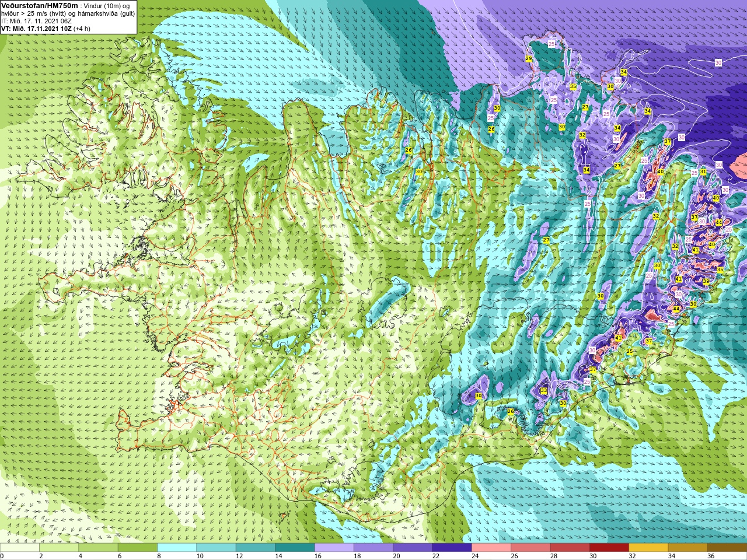Click the Veðurstofan/HM750m title text
Viewport: 747px width, 560px height.
(40, 5)
